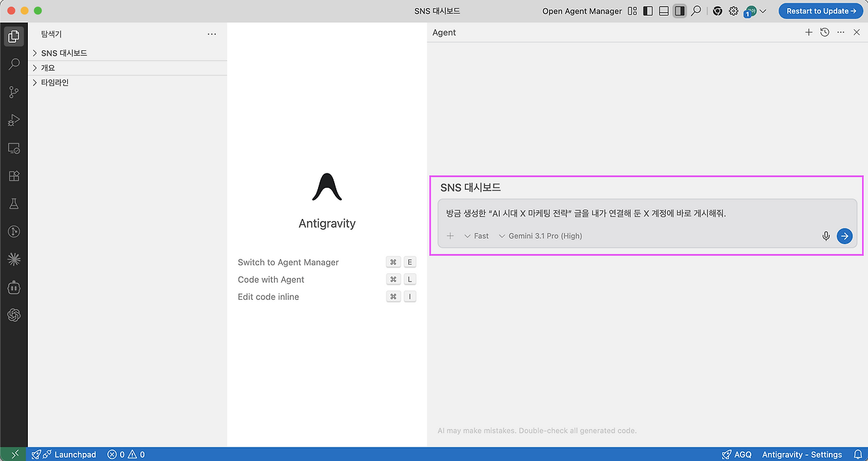Viewport: 868px width, 461px height.
Task: Click Switch to Agent Manager shortcut
Action: 327,262
